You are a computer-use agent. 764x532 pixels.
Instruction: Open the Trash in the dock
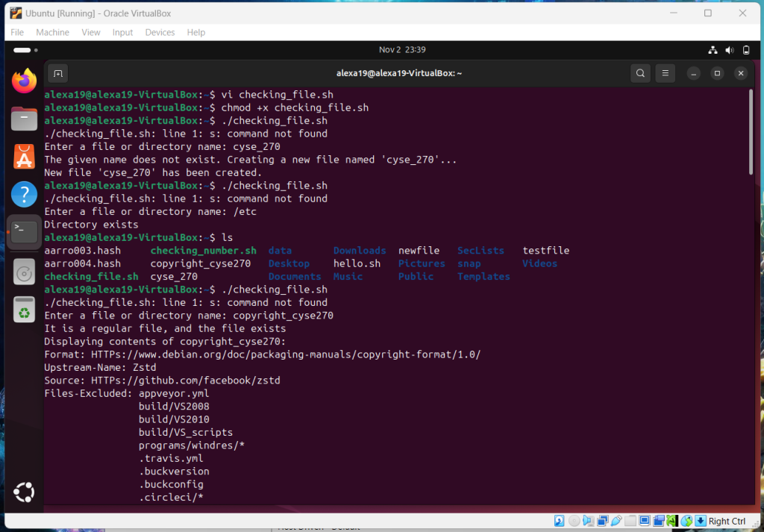(x=24, y=310)
